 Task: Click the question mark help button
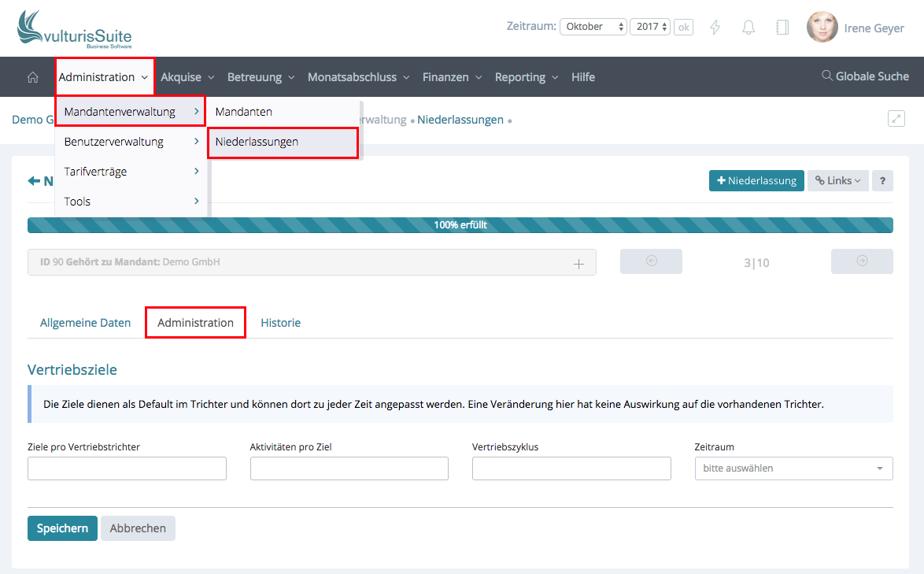882,180
